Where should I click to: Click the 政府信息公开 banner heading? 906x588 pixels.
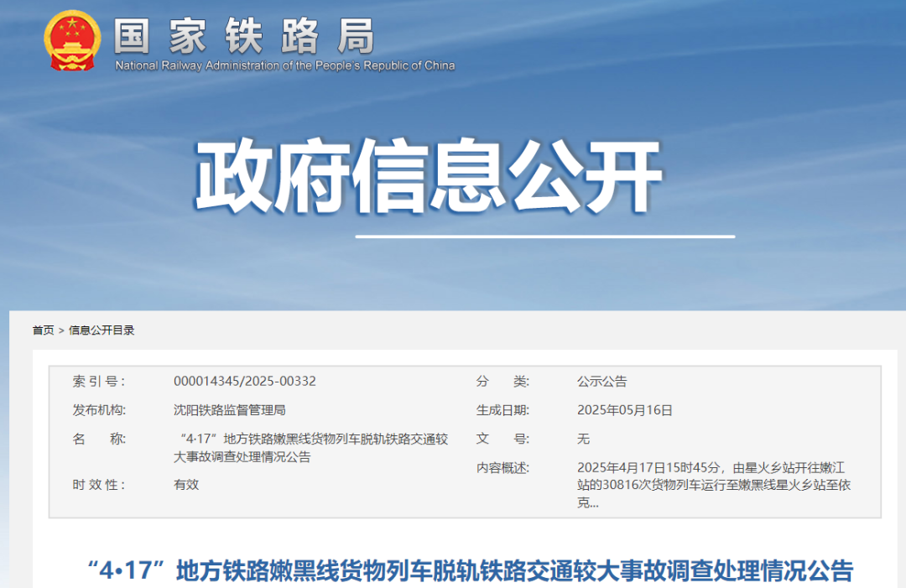[x=428, y=176]
